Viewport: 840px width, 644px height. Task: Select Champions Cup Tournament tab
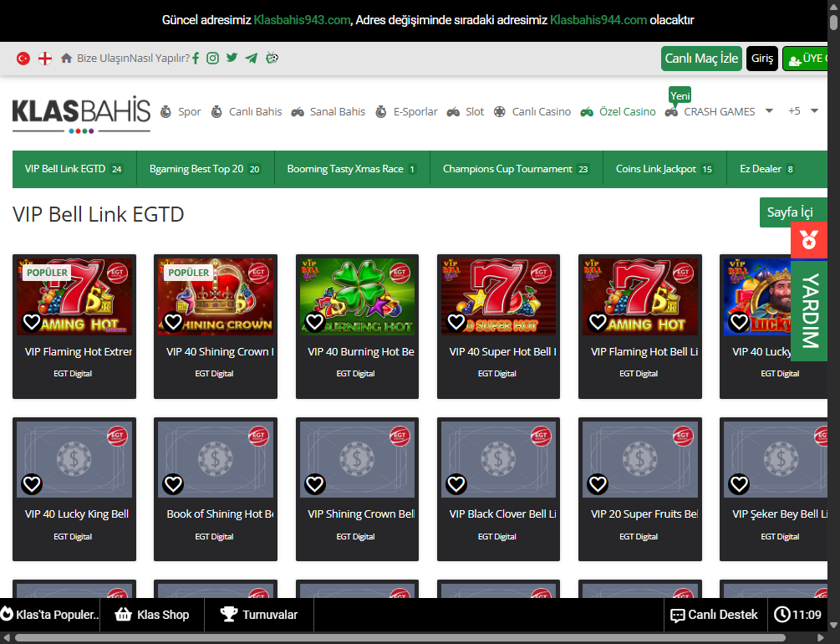click(516, 169)
